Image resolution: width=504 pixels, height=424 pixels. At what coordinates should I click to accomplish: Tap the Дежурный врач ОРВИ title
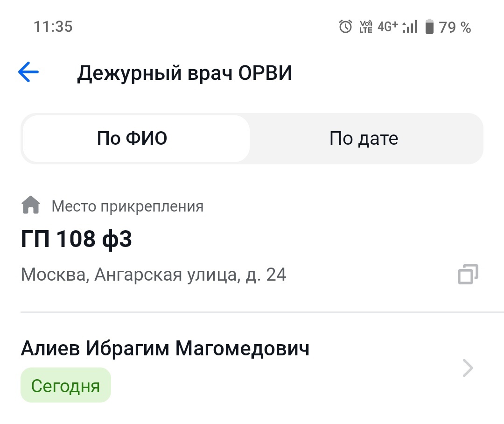(185, 72)
